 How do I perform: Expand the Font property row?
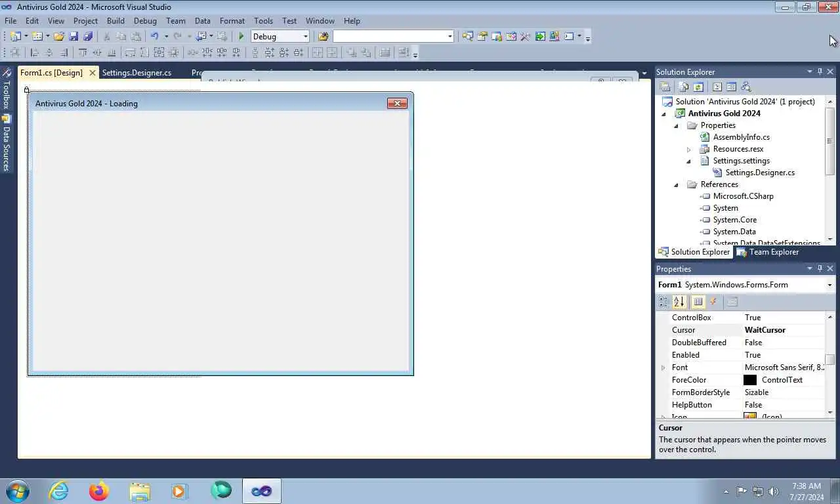[x=663, y=367]
